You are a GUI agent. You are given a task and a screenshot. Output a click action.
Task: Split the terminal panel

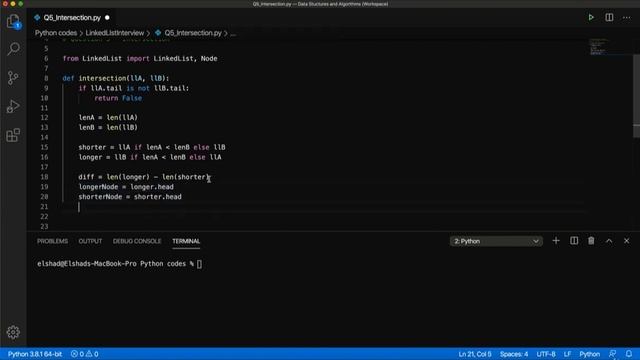coord(574,241)
